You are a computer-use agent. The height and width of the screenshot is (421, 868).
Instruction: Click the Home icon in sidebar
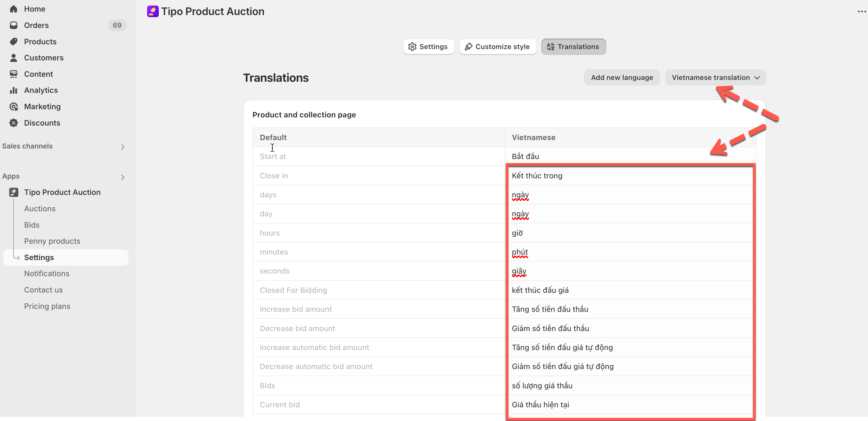click(x=13, y=9)
